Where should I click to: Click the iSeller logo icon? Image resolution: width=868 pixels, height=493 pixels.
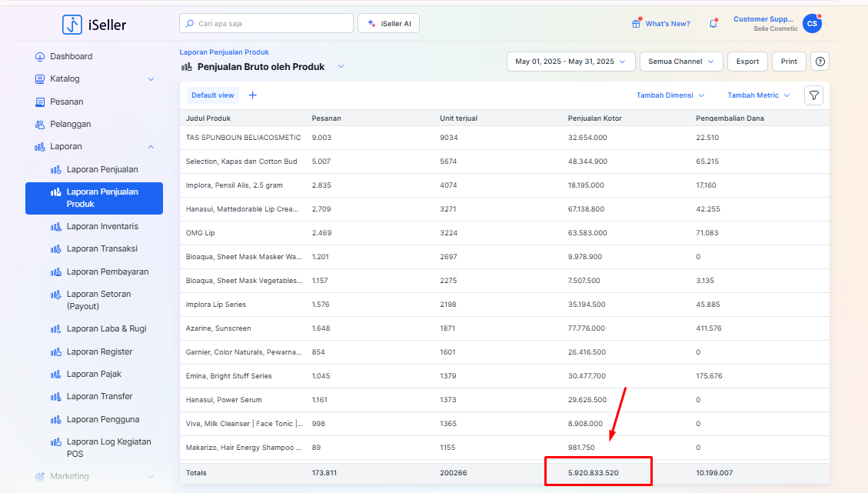pyautogui.click(x=72, y=25)
